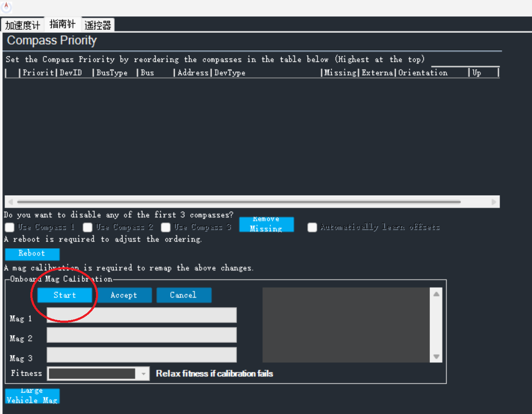532x414 pixels.
Task: Click the DevType column header
Action: [x=230, y=73]
